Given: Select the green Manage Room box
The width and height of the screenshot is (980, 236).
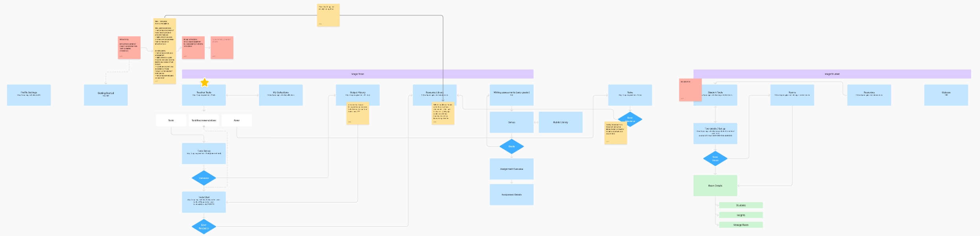Looking at the screenshot, I should tap(741, 225).
